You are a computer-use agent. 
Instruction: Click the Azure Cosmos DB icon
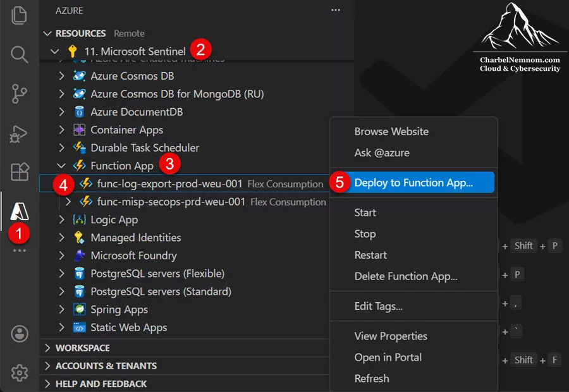80,76
